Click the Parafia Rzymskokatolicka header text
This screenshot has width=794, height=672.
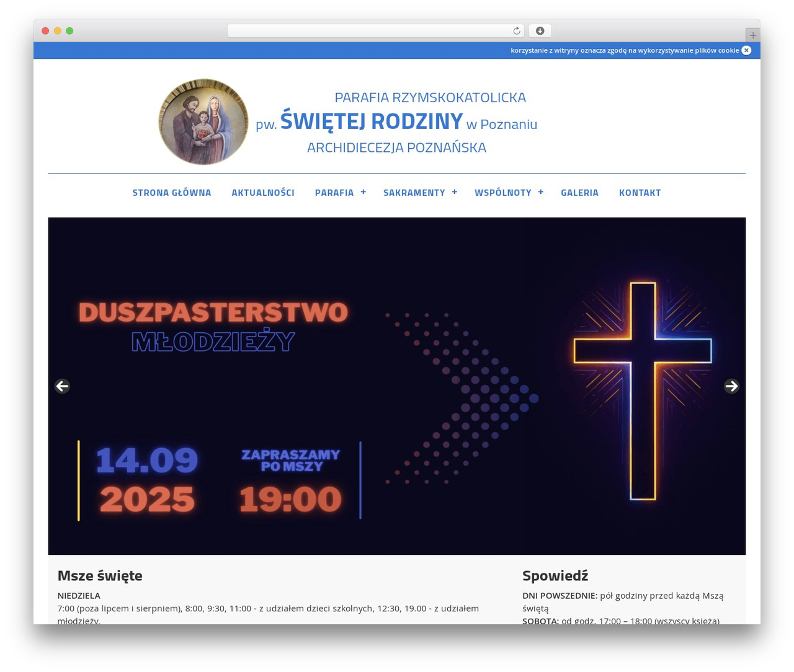(x=430, y=97)
